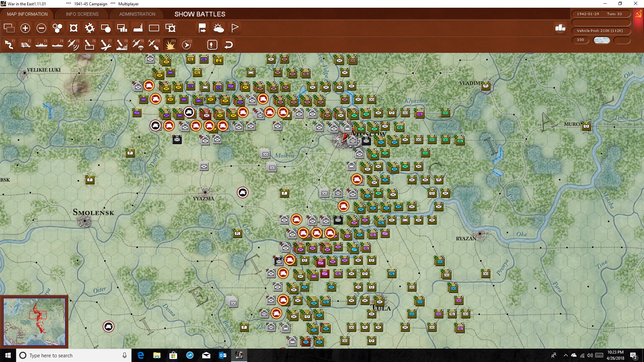Viewport: 644px width, 362px height.
Task: Click the 1942-01-29 Turn 33 date field
Action: point(600,14)
